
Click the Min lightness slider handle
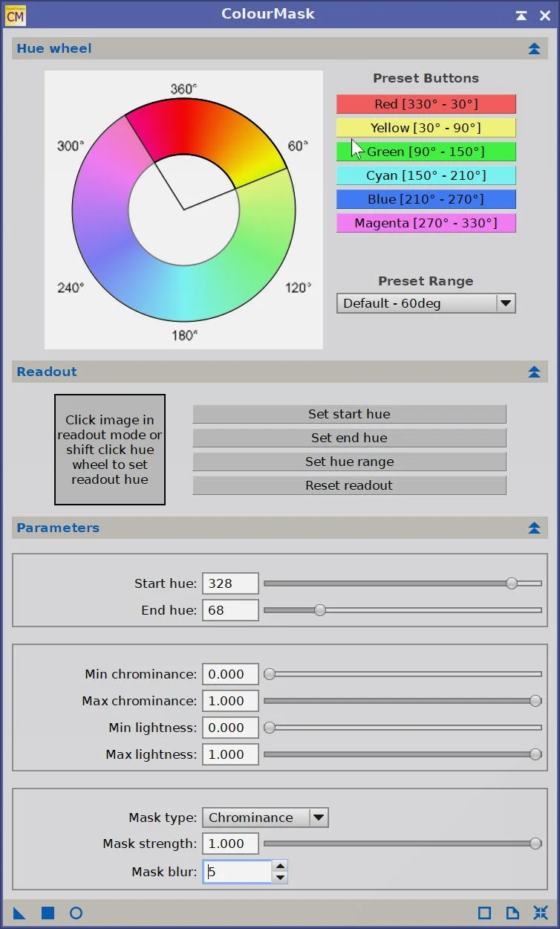pyautogui.click(x=270, y=728)
